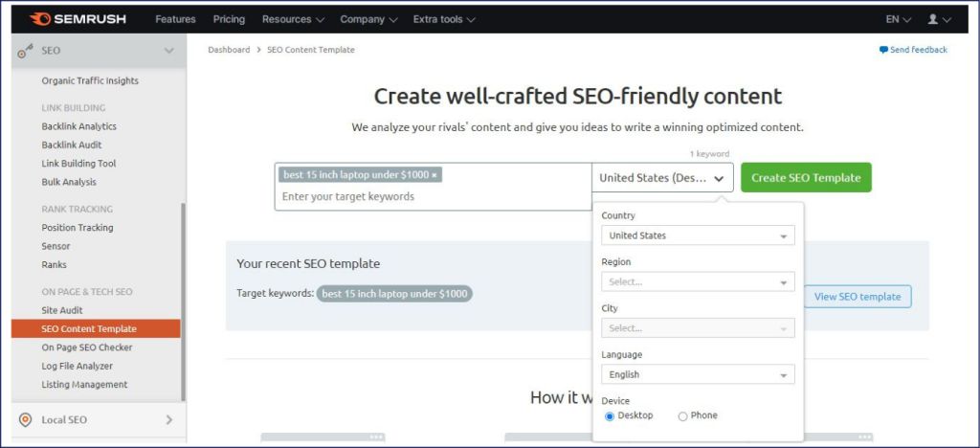Click the LINK BUILDING section heading
The width and height of the screenshot is (980, 448).
point(73,107)
